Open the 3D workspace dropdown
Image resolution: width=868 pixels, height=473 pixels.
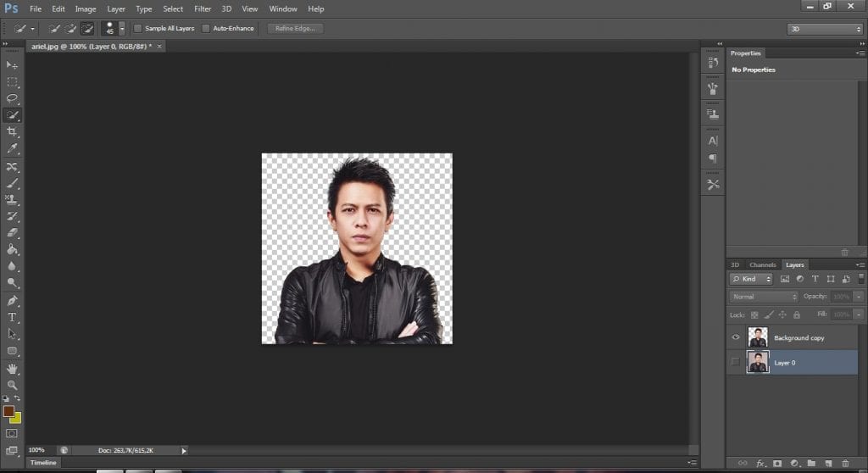(x=825, y=29)
